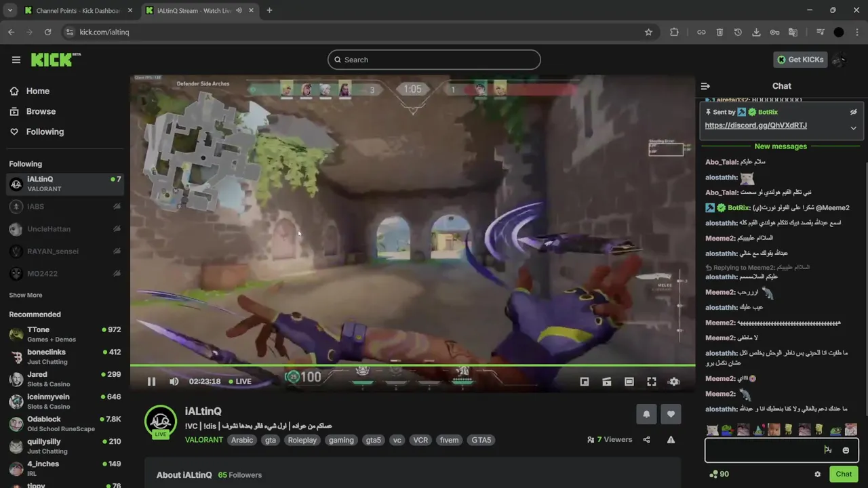The width and height of the screenshot is (868, 488).
Task: Mute the stream volume speaker icon
Action: [174, 382]
